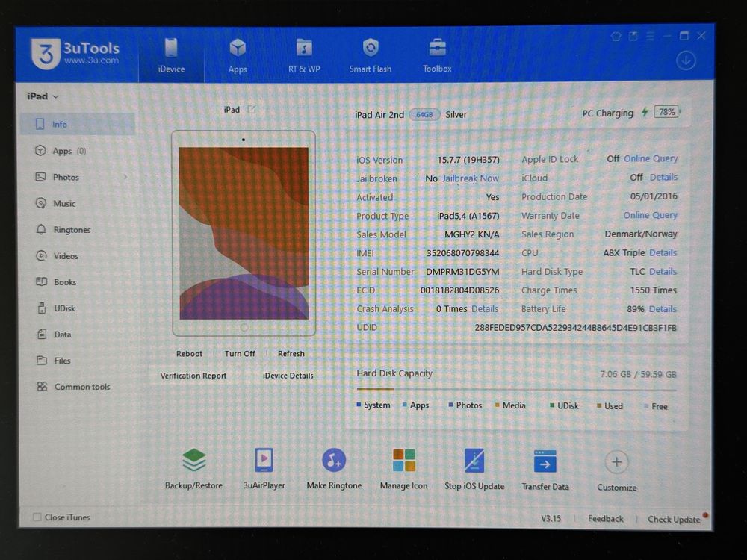This screenshot has height=560, width=747.
Task: Click the iPad wallpaper preview thumbnail
Action: click(244, 233)
